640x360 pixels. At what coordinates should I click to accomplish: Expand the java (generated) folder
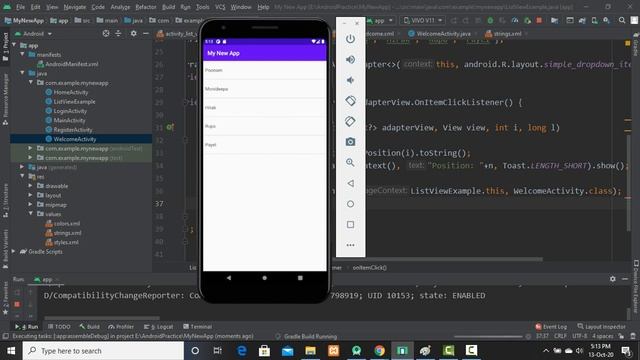pyautogui.click(x=22, y=167)
